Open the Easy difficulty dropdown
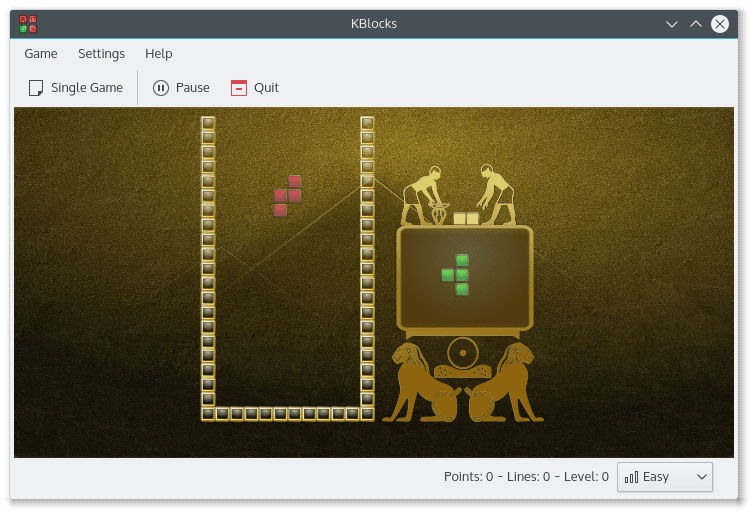The image size is (754, 515). [665, 477]
